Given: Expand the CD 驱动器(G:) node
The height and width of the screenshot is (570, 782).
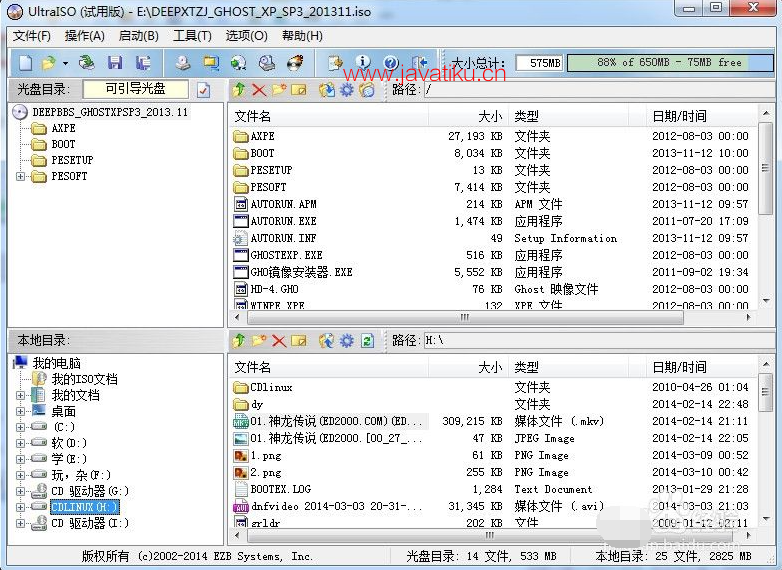Looking at the screenshot, I should [20, 491].
